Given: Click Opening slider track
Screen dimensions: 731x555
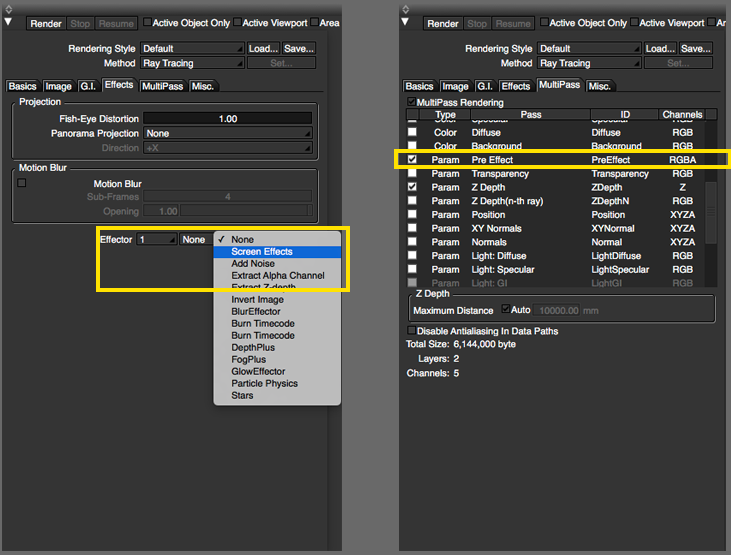Looking at the screenshot, I should (246, 211).
